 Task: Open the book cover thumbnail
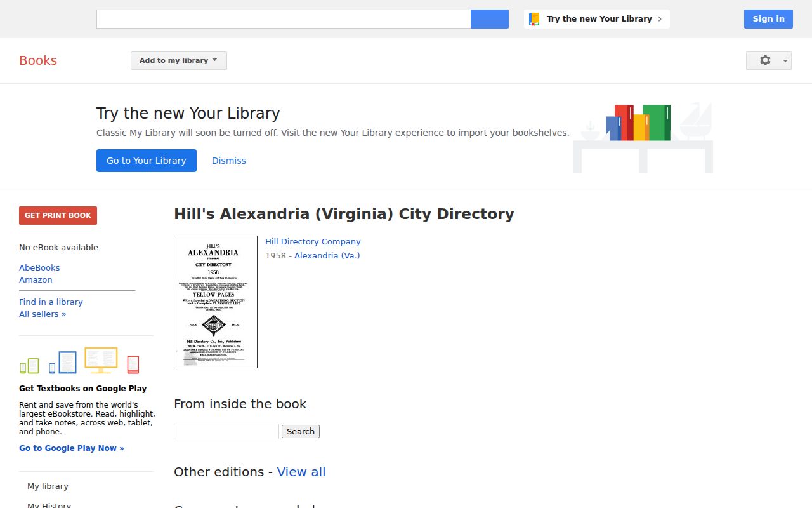point(216,302)
